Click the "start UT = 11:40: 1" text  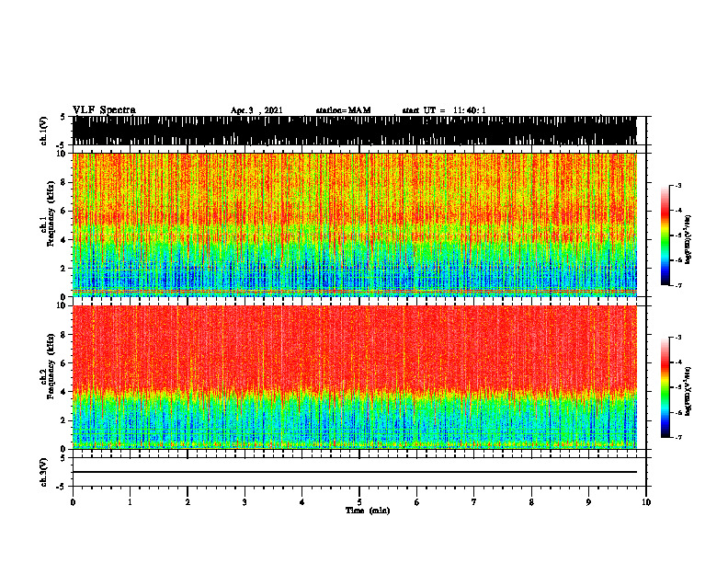tap(444, 110)
